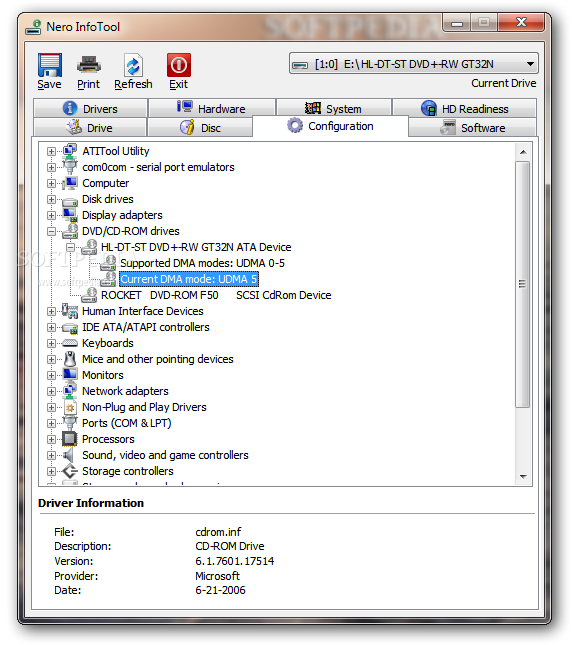Click the IDE ATA/ATAPI controllers icon
This screenshot has width=572, height=645.
pyautogui.click(x=70, y=328)
